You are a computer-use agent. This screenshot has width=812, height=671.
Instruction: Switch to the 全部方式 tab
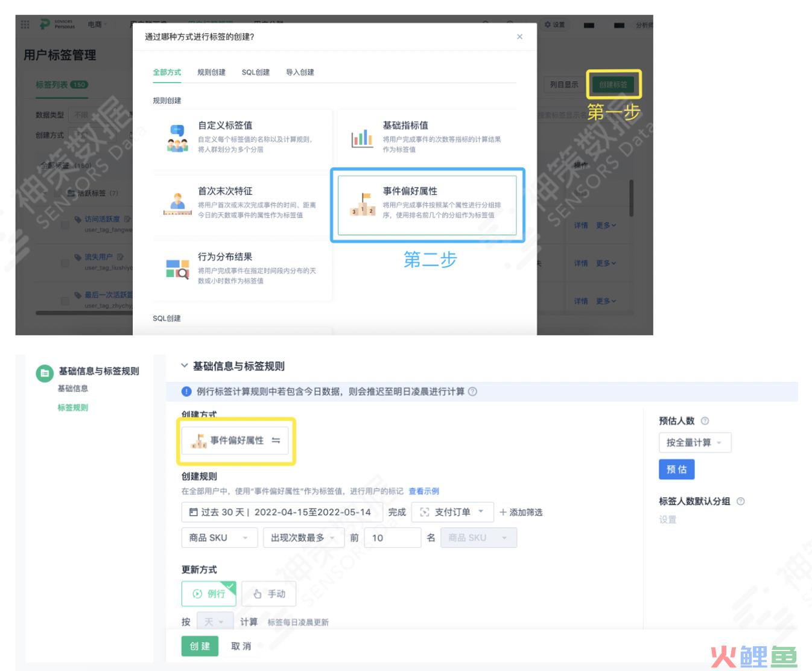pos(167,72)
